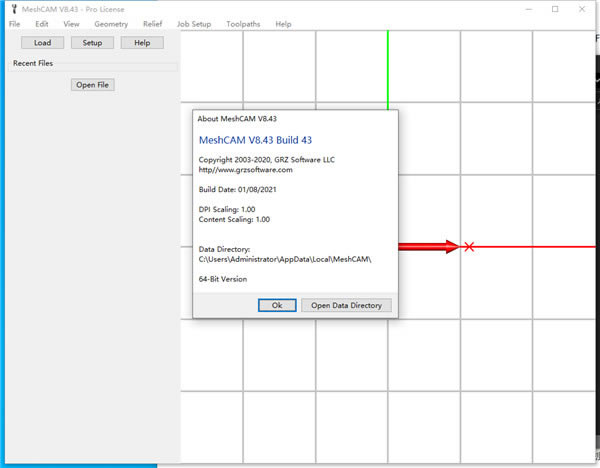Image resolution: width=600 pixels, height=468 pixels.
Task: Click the About MeshCAM V8.43 dialog title
Action: pos(237,119)
